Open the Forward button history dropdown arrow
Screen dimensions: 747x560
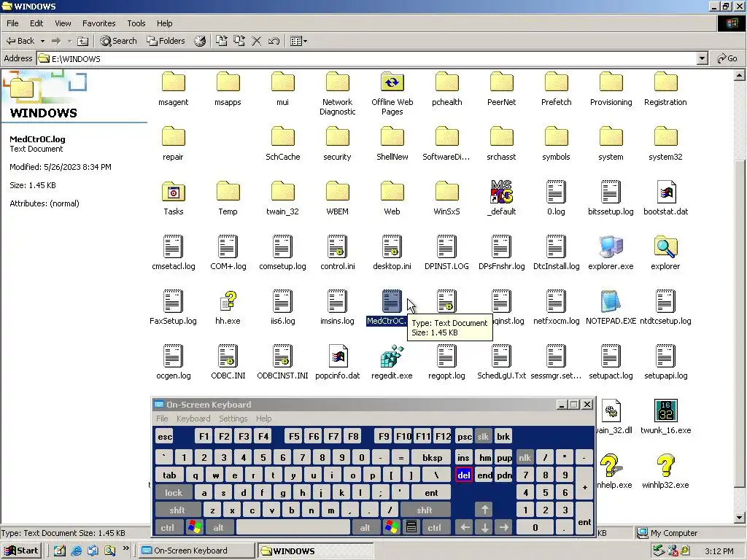pos(69,41)
